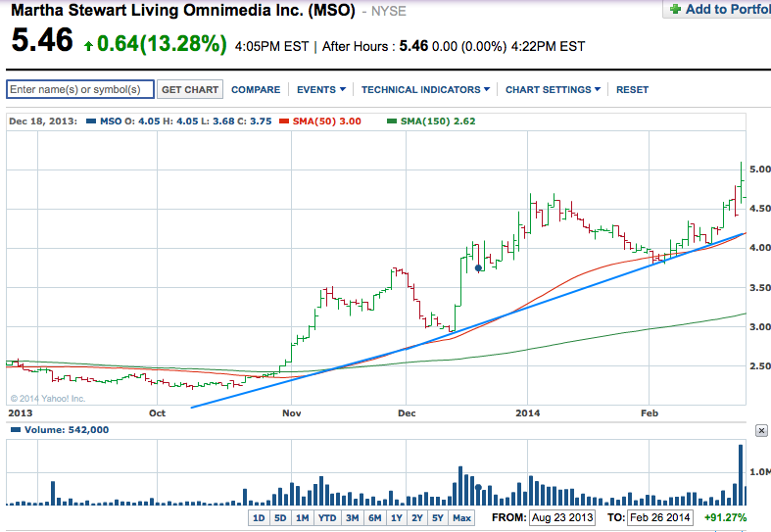771x532 pixels.
Task: Click the TO date field Feb 26 2014
Action: click(x=660, y=517)
